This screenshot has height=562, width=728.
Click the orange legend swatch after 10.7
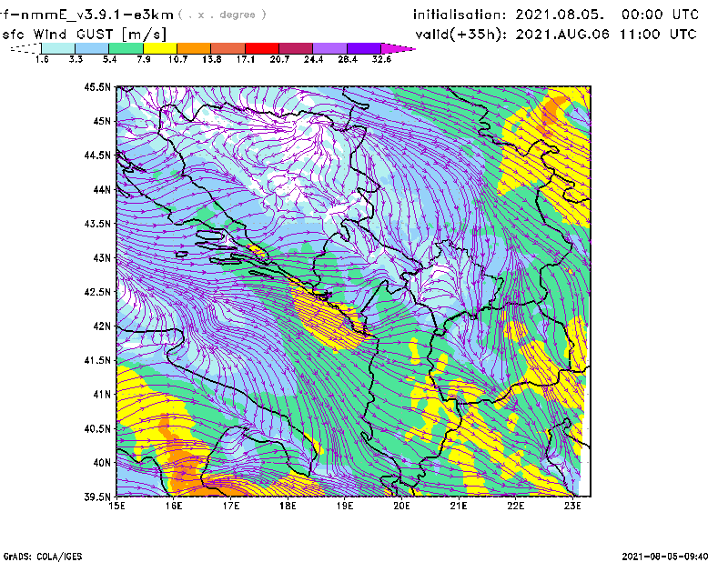[x=194, y=48]
